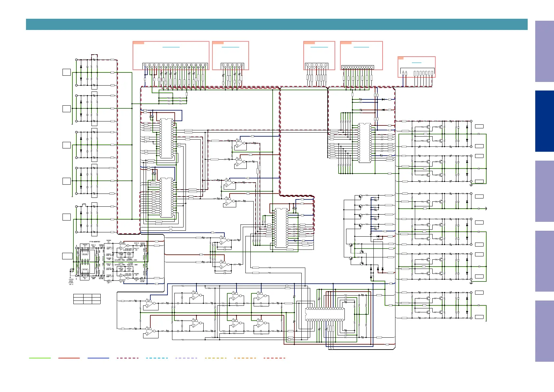Click the solid red legend line
The image size is (554, 392).
[x=69, y=358]
